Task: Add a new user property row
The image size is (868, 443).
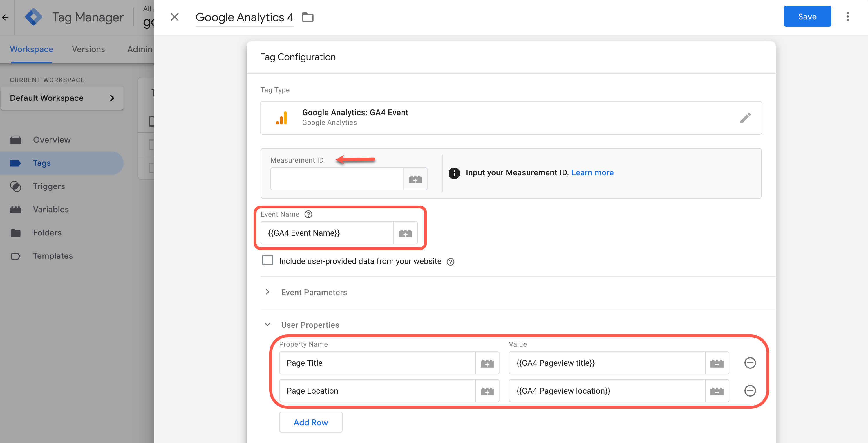Action: click(310, 422)
